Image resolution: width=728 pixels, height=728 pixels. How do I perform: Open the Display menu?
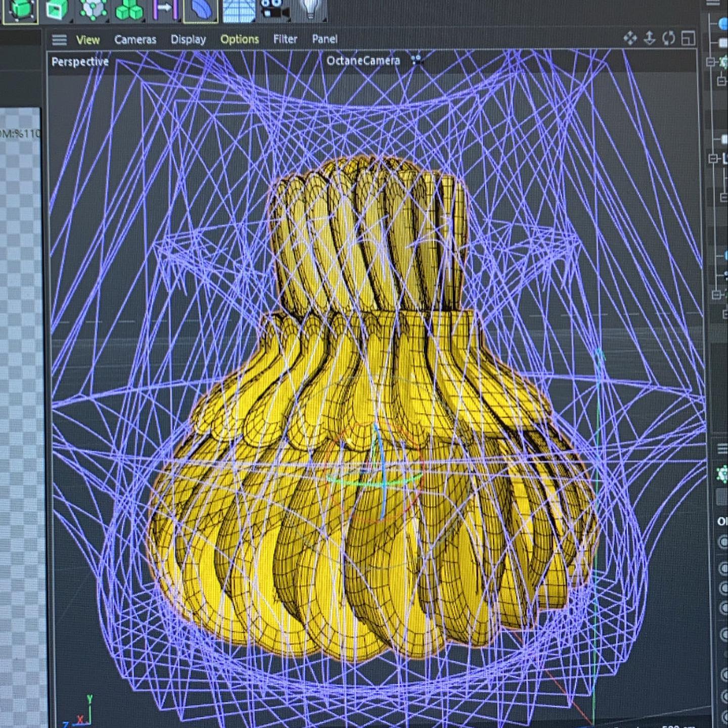188,39
